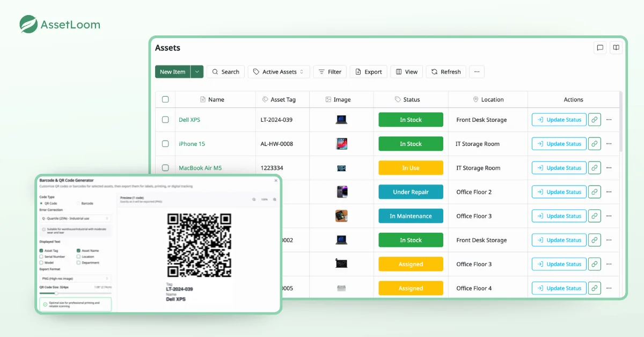Update Status for MacBook Air M5
The image size is (644, 337).
coord(559,168)
